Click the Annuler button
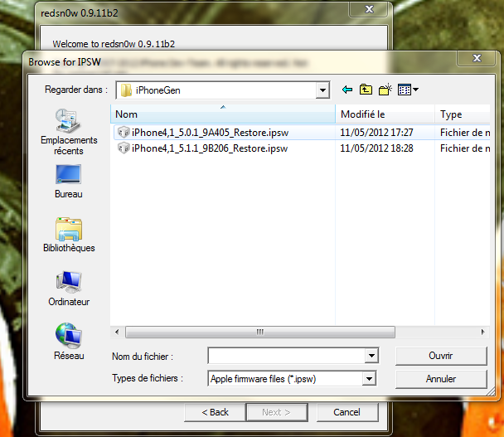The image size is (504, 437). [441, 379]
